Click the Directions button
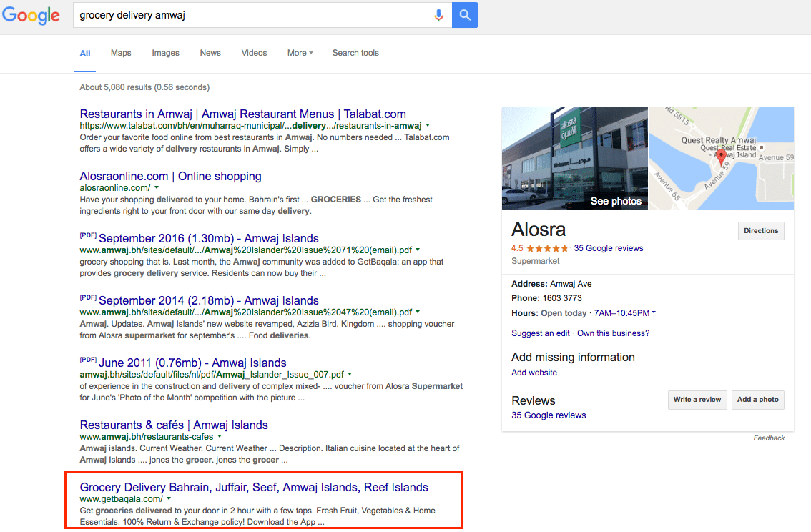This screenshot has width=811, height=532. click(x=761, y=230)
